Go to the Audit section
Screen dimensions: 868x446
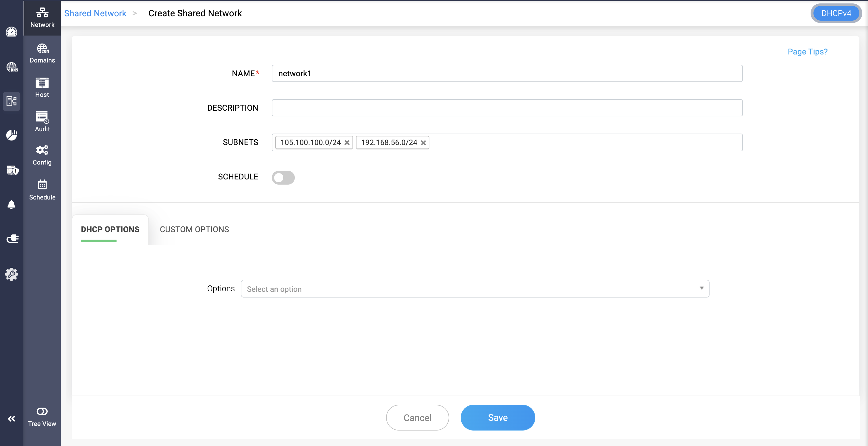click(42, 122)
